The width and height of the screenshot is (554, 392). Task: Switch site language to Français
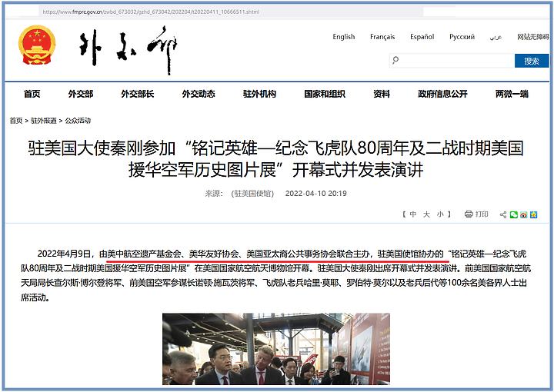[x=382, y=37]
